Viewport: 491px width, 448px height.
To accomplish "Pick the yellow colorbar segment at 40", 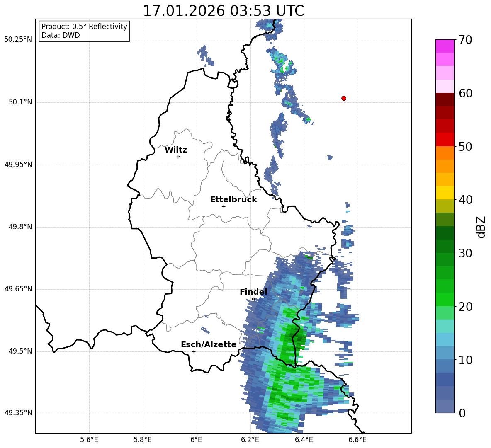I will (x=445, y=193).
